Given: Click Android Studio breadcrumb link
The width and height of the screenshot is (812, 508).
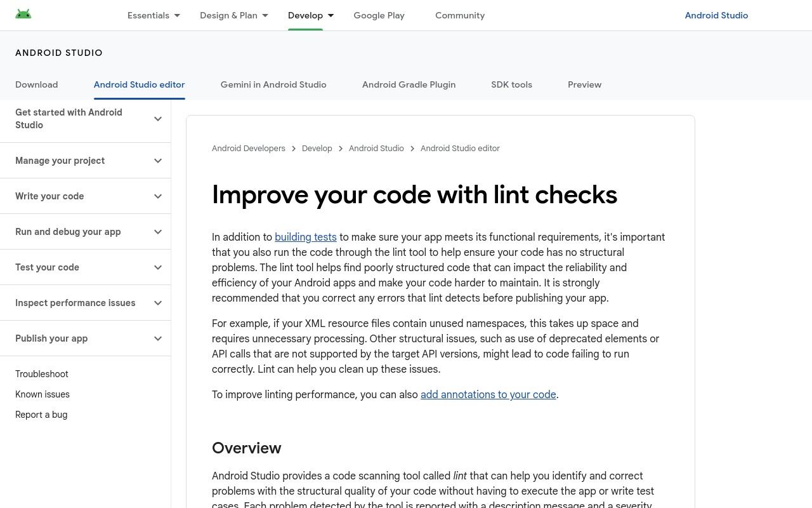Looking at the screenshot, I should point(376,148).
